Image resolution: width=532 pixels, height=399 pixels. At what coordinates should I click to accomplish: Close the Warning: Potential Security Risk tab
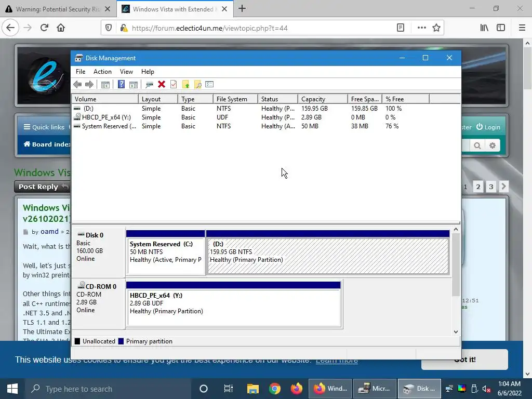click(108, 9)
